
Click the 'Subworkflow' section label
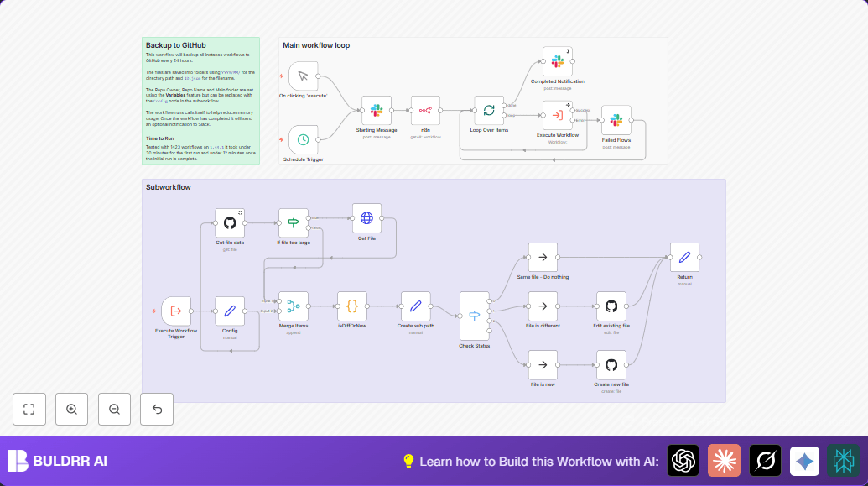tap(169, 187)
